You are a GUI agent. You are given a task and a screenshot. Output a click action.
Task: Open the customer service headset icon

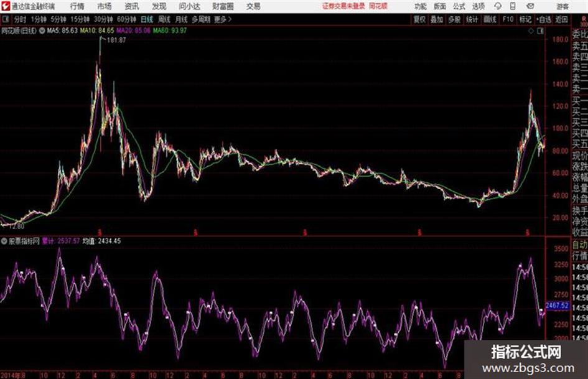pos(498,6)
